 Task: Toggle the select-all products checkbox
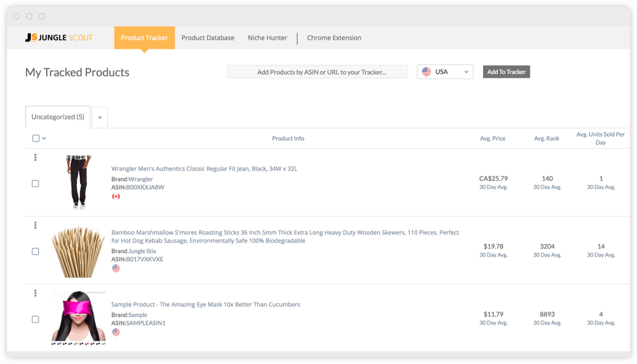point(36,138)
